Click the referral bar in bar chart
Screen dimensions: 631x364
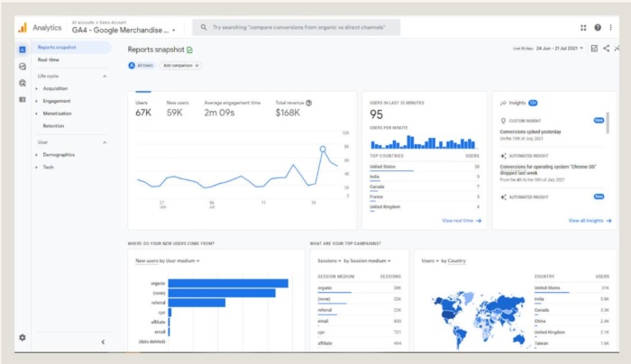(x=197, y=303)
